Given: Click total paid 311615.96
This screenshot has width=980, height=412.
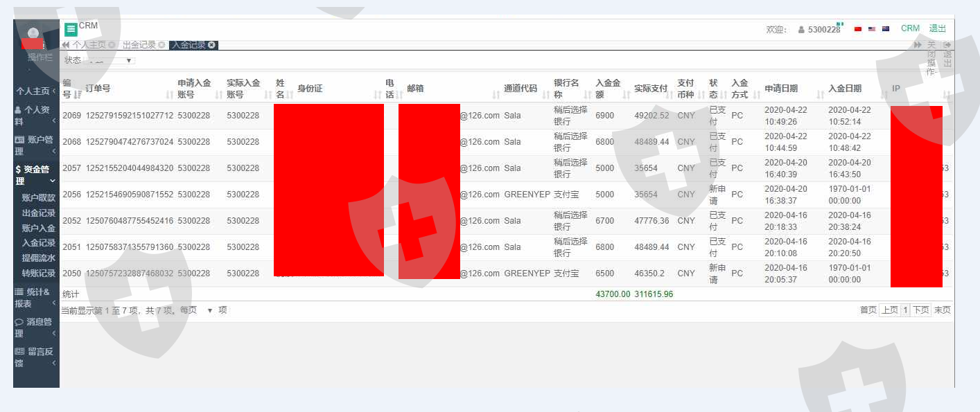Looking at the screenshot, I should [x=654, y=294].
